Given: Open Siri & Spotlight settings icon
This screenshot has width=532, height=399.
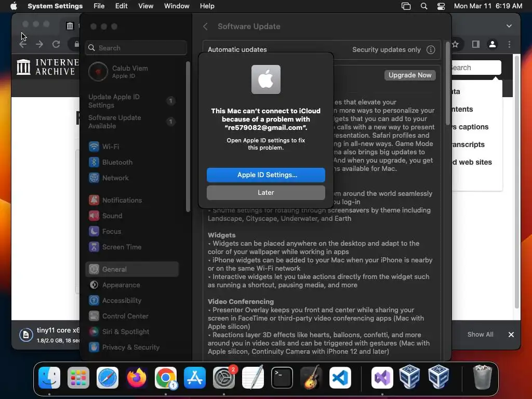Looking at the screenshot, I should (94, 332).
